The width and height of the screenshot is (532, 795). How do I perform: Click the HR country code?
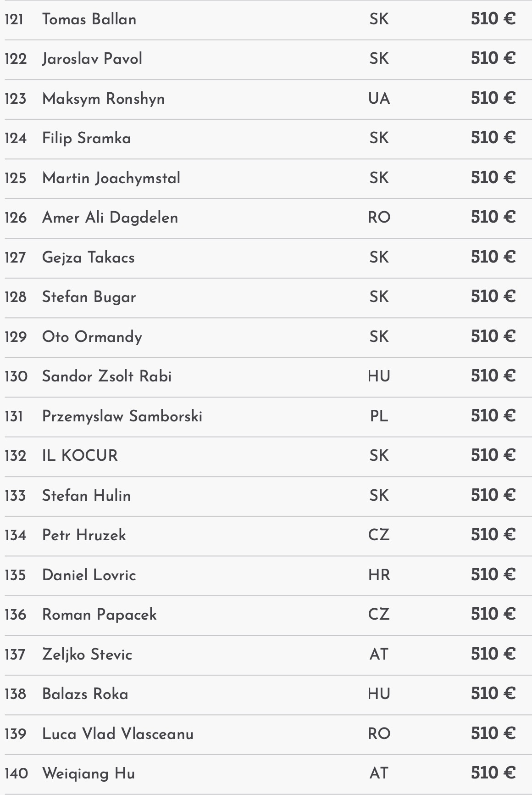pyautogui.click(x=379, y=575)
